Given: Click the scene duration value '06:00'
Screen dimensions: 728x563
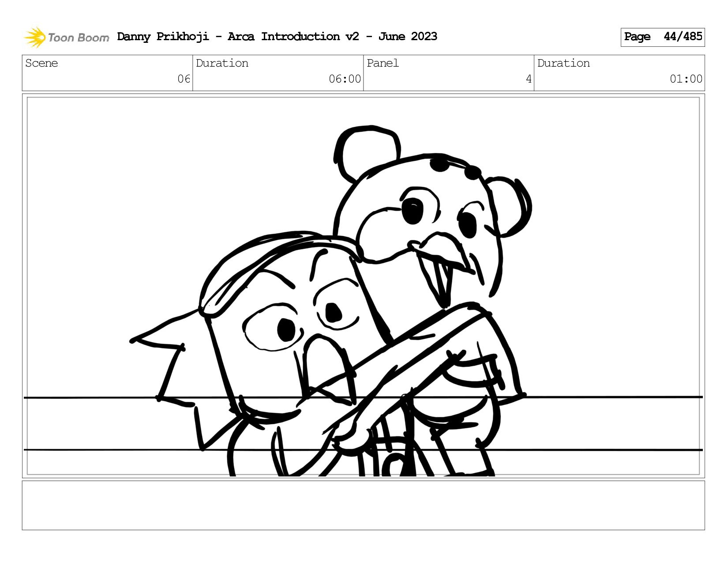Looking at the screenshot, I should pos(345,79).
